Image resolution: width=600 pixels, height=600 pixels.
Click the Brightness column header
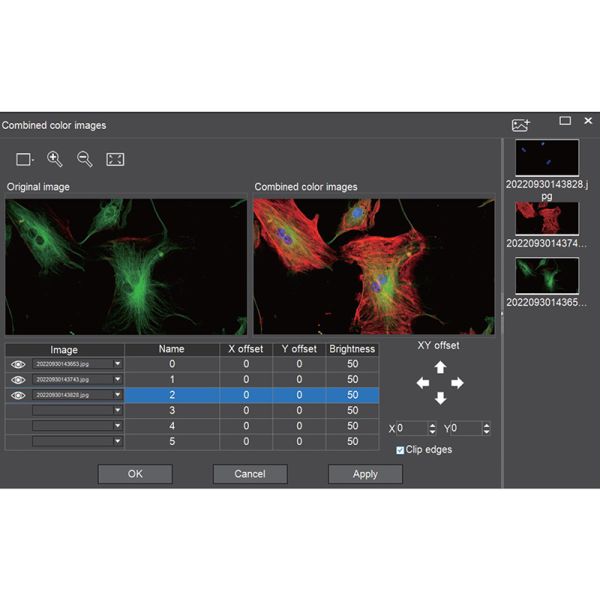point(352,349)
